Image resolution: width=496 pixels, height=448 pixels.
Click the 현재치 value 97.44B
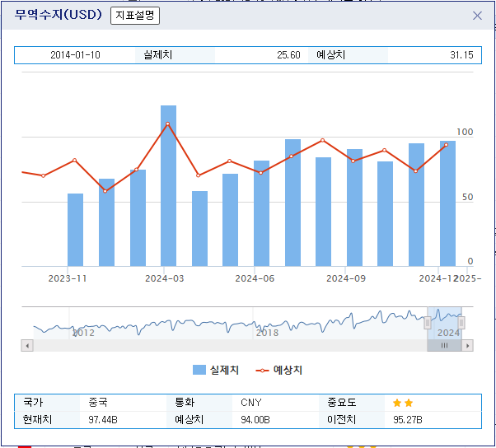tap(103, 420)
